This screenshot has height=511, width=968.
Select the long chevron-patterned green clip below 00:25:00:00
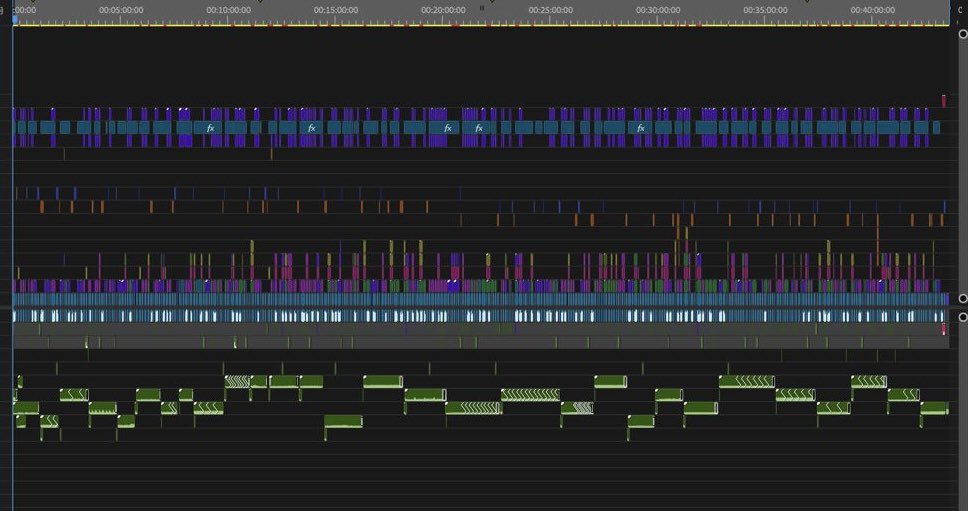[x=530, y=395]
